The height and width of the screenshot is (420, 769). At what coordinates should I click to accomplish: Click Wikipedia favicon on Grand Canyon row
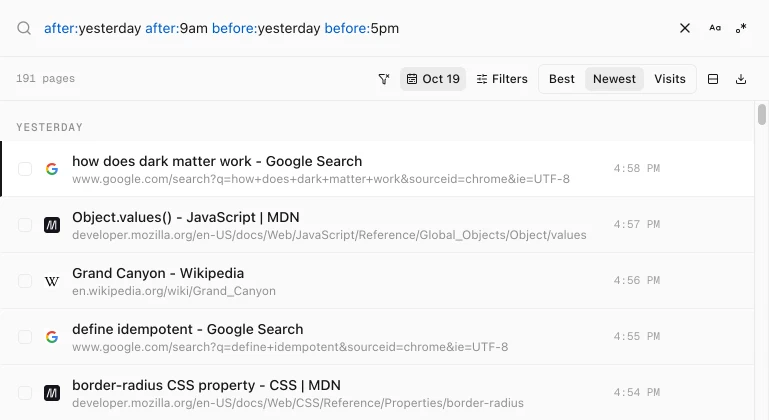click(x=52, y=281)
